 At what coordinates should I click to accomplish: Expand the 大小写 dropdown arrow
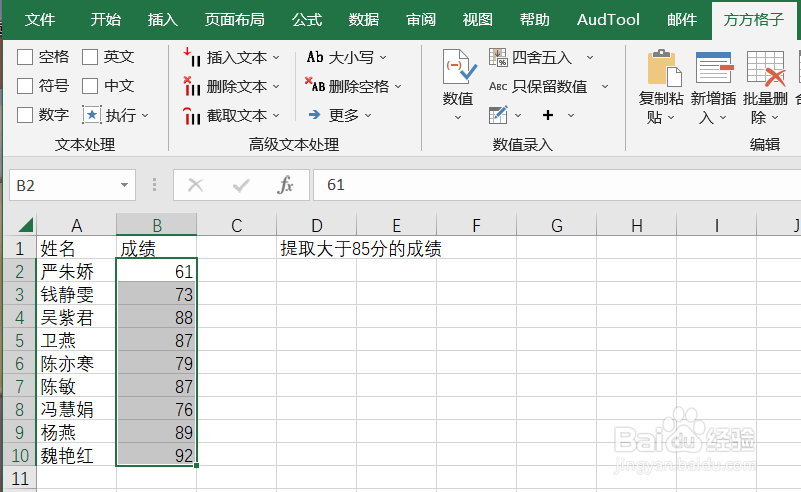pyautogui.click(x=383, y=58)
